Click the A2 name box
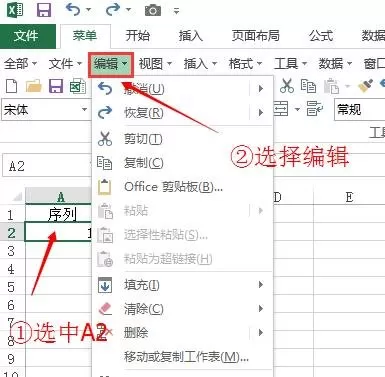The image size is (385, 377). (x=47, y=166)
